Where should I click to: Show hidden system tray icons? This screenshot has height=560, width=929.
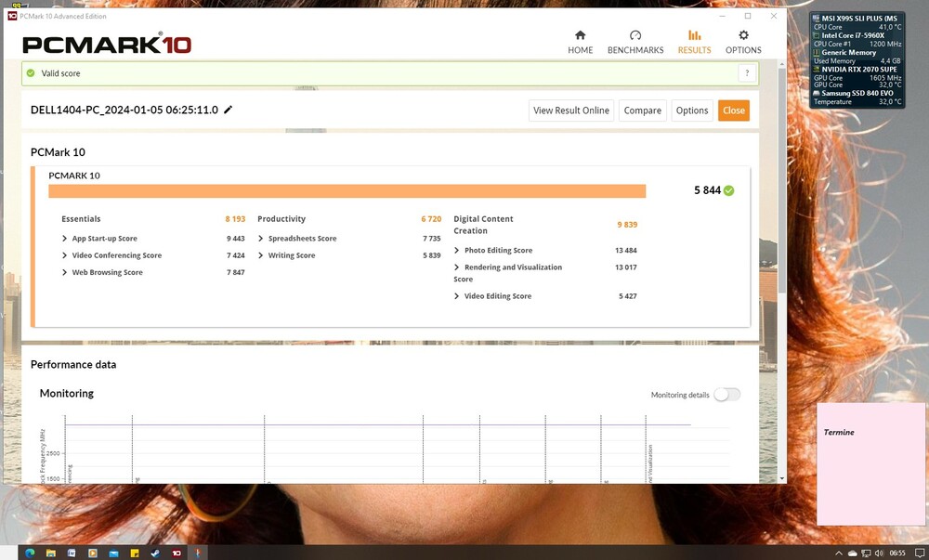point(839,553)
